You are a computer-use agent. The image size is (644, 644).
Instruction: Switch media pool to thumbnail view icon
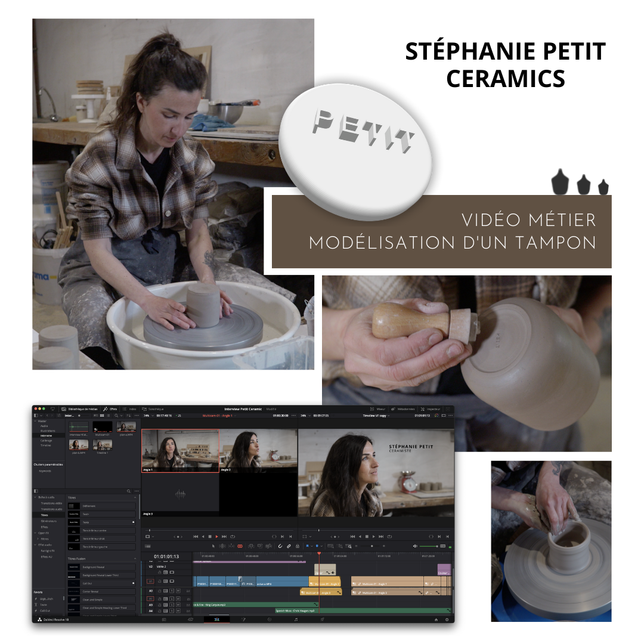pyautogui.click(x=102, y=416)
